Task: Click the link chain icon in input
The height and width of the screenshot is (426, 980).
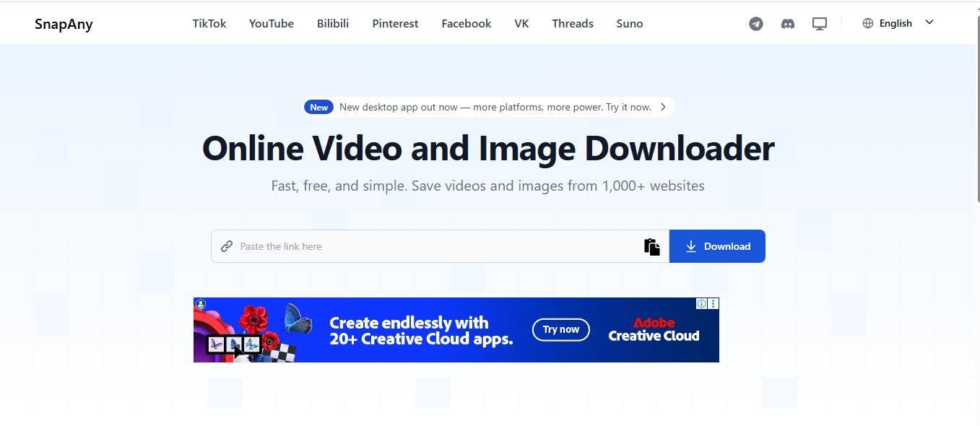Action: tap(227, 246)
